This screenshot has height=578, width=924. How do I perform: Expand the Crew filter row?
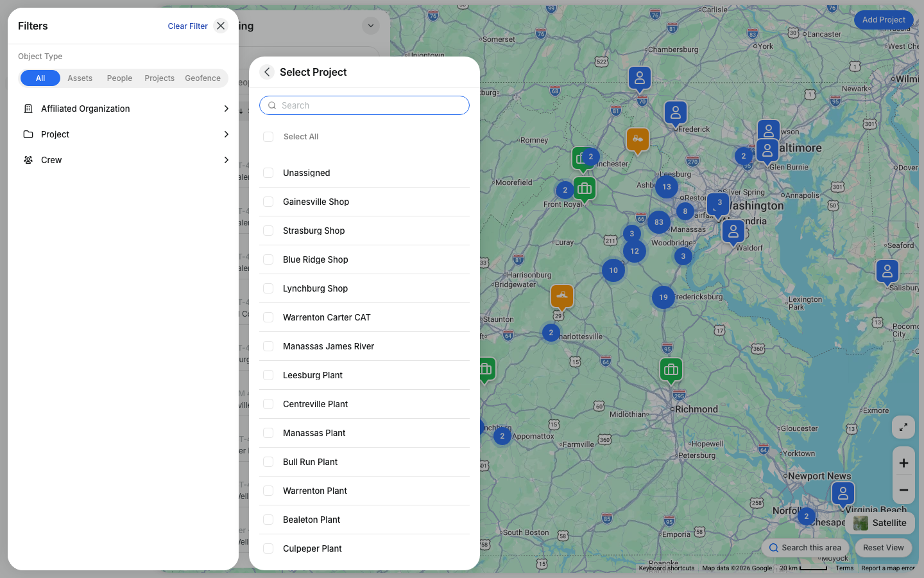click(x=123, y=160)
